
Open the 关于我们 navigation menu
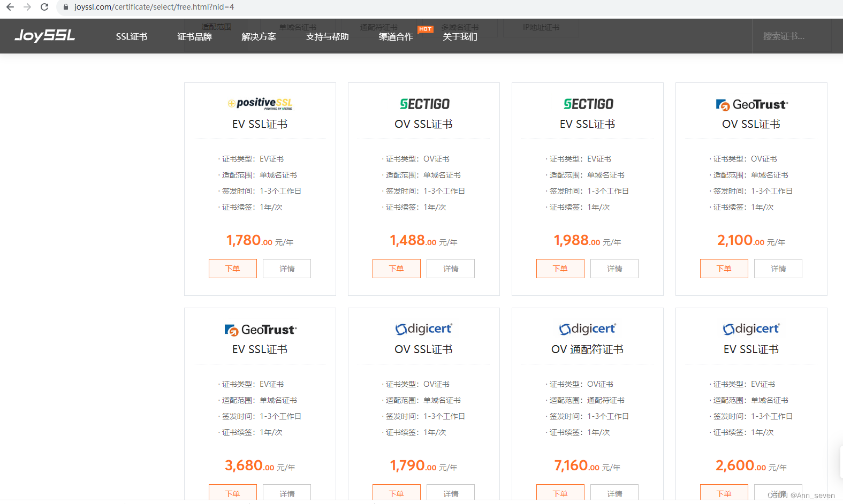point(460,36)
